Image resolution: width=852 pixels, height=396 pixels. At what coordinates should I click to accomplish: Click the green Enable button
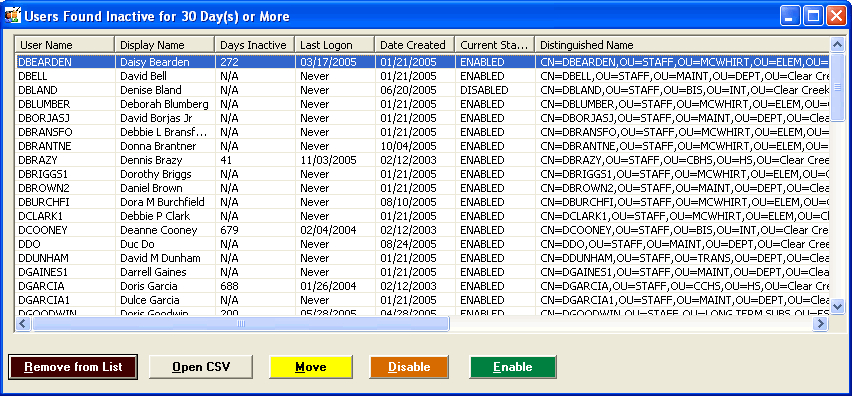(x=512, y=367)
